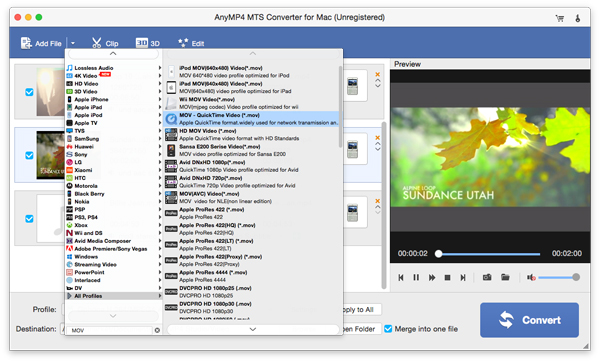The image size is (600, 362).
Task: Click the file list scrollbar
Action: pos(384,205)
